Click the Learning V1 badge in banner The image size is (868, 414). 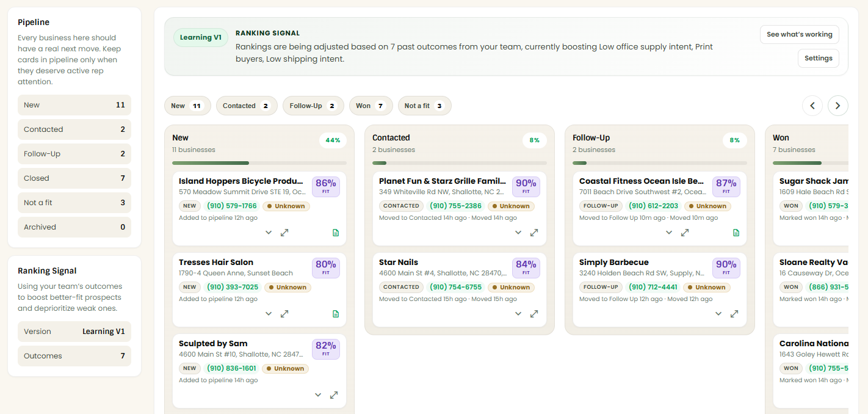[201, 37]
